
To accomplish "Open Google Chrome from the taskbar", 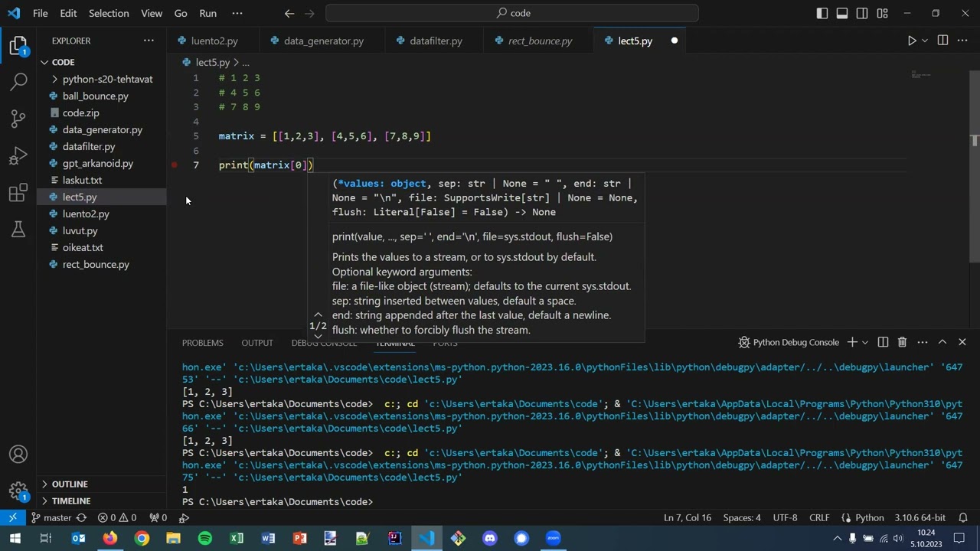I will [142, 538].
